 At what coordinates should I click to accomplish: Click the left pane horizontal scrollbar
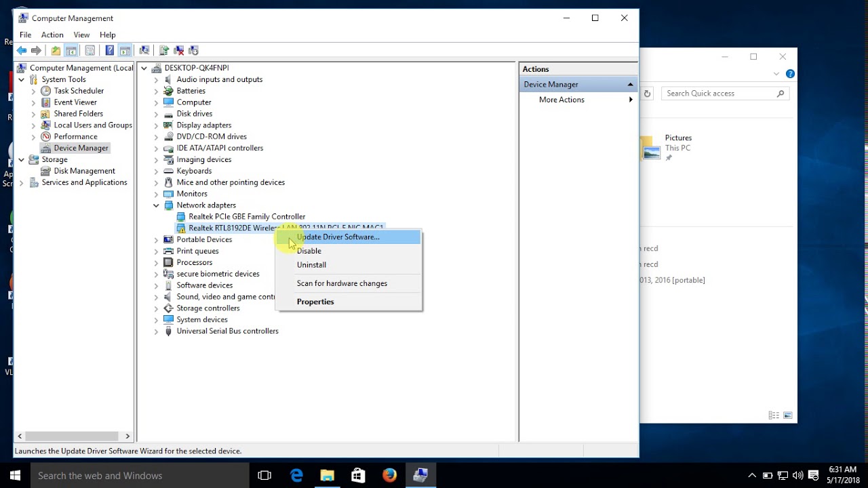point(73,436)
